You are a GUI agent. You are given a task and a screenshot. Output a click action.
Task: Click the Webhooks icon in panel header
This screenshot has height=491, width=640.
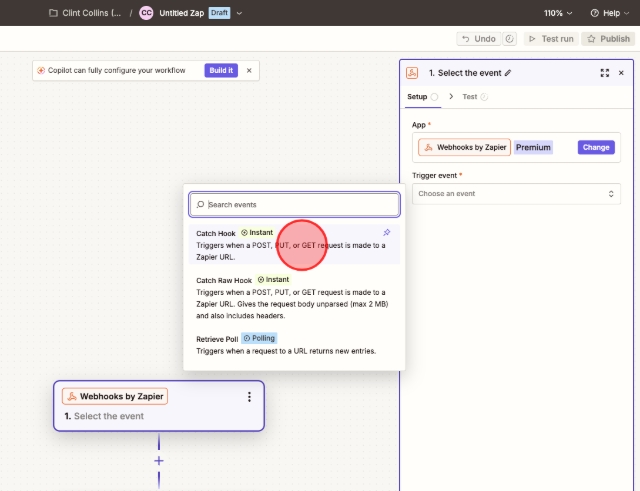[x=412, y=73]
